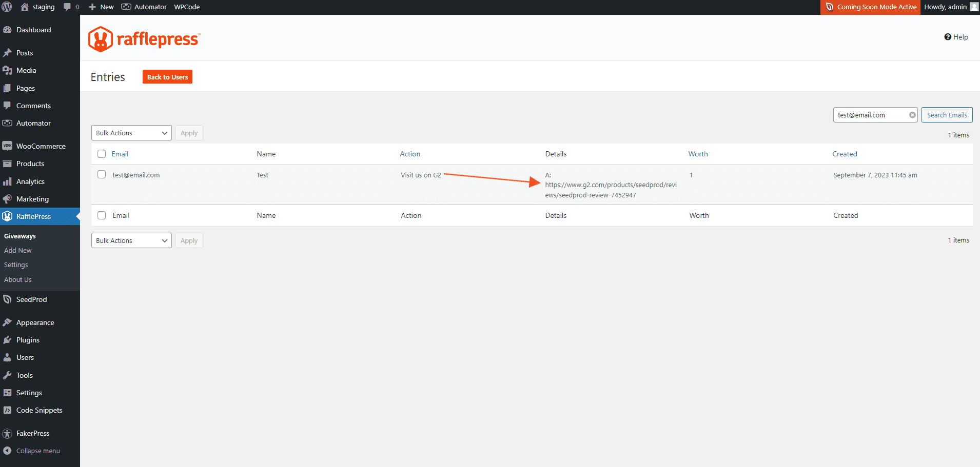This screenshot has width=980, height=467.
Task: Open the top Bulk Actions dropdown
Action: [131, 133]
